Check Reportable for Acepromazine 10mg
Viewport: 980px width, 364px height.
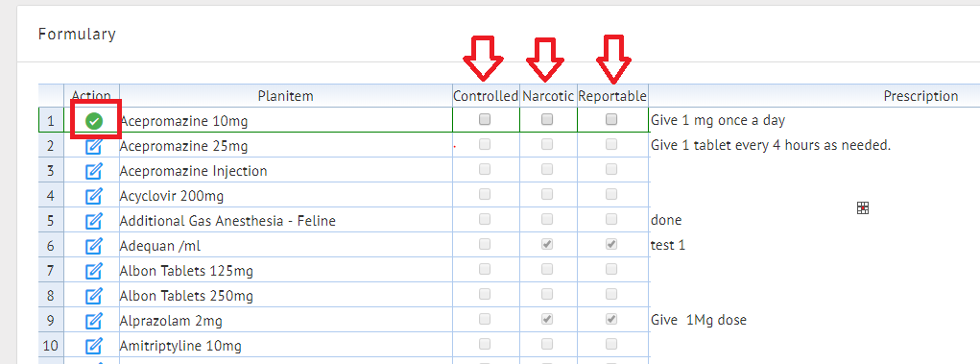pyautogui.click(x=611, y=119)
